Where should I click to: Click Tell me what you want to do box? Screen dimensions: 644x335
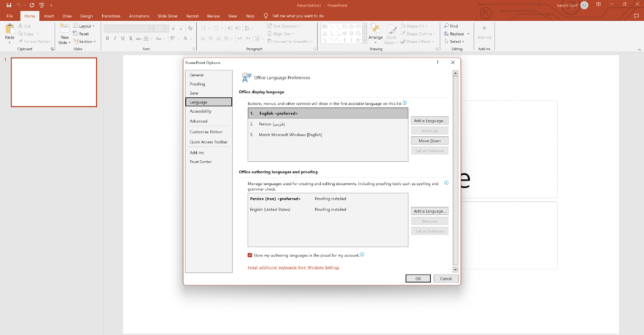[298, 16]
